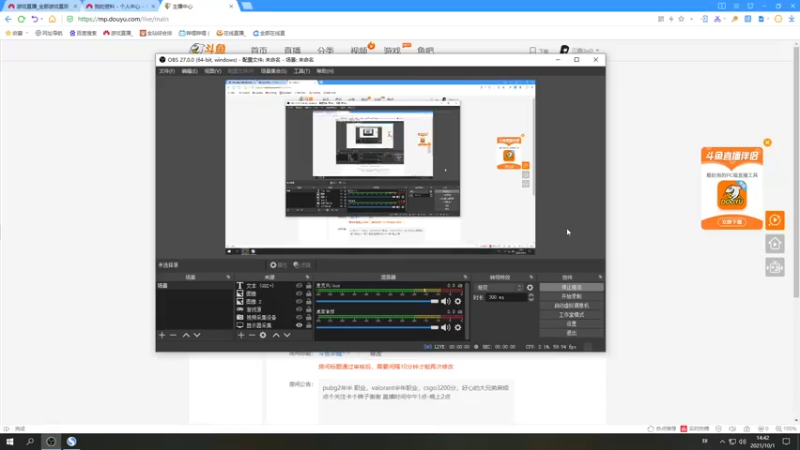Expand the bookmarks favorites dropdown arrow

[x=27, y=33]
